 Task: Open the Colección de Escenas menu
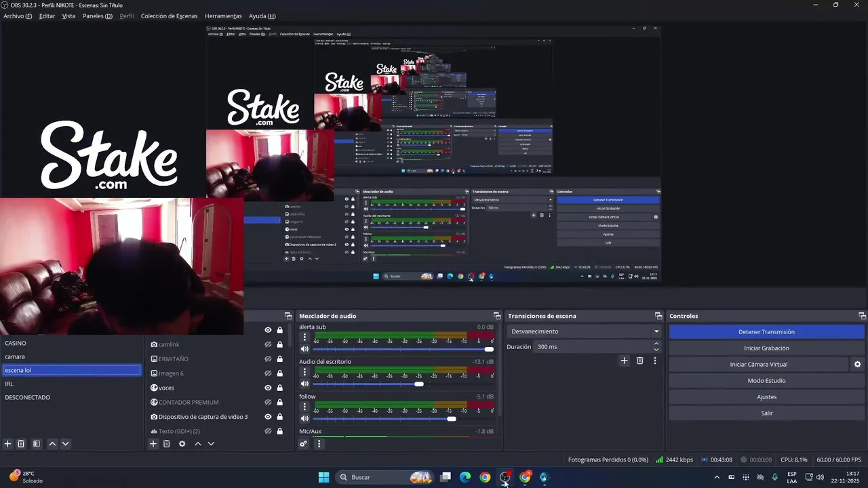(169, 16)
